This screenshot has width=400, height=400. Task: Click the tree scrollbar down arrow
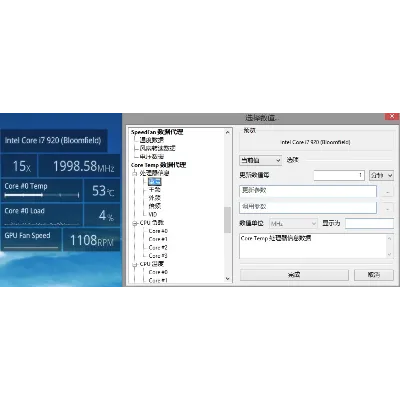[228, 279]
